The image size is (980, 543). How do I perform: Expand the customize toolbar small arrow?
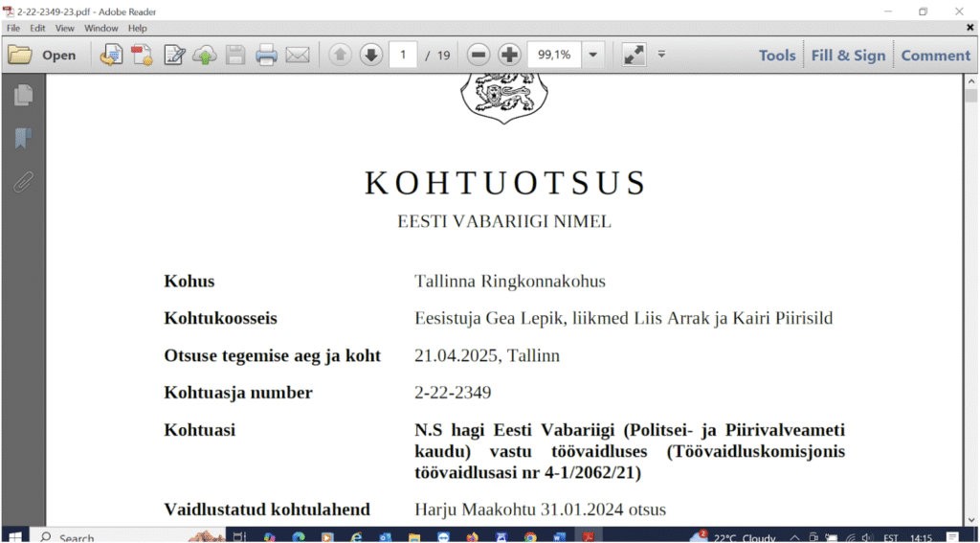(661, 54)
